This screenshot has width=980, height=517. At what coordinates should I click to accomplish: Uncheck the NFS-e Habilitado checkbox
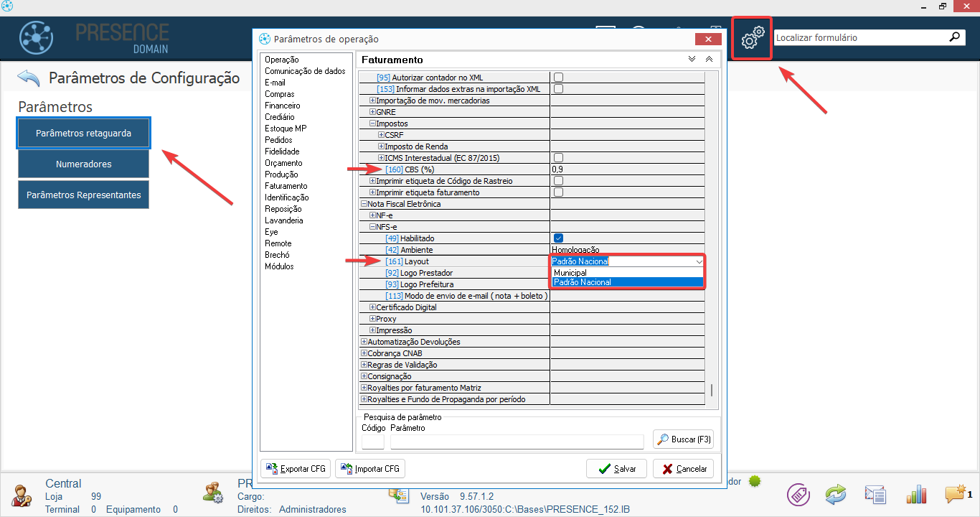click(x=558, y=238)
